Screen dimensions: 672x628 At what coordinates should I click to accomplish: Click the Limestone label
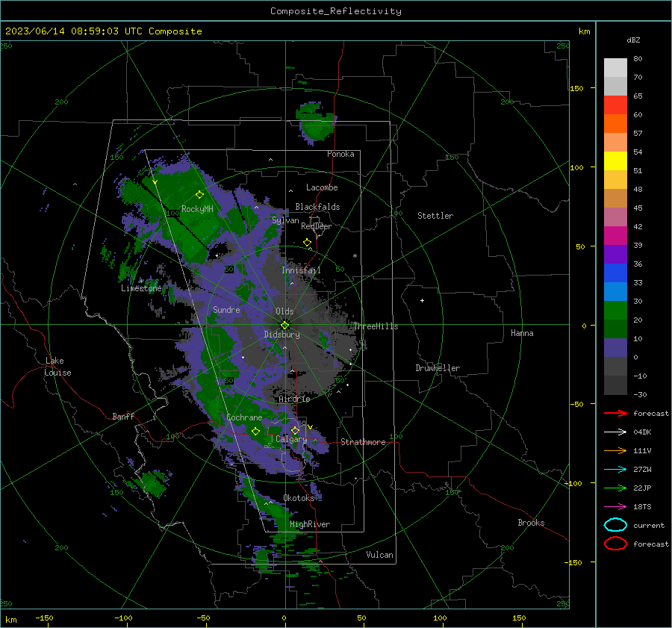tap(141, 288)
